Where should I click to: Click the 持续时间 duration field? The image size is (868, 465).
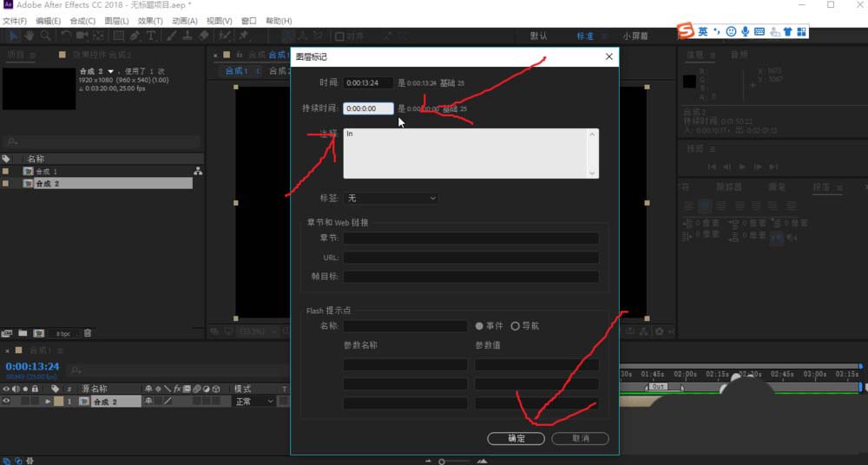(x=368, y=108)
